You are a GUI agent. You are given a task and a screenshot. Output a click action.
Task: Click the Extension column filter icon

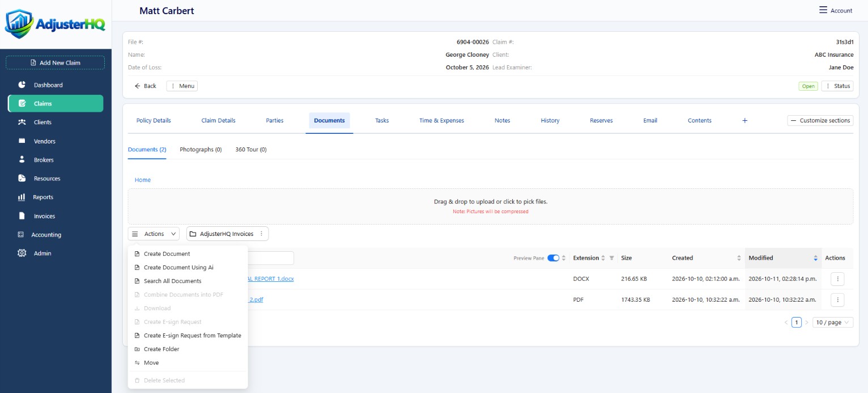(x=611, y=258)
